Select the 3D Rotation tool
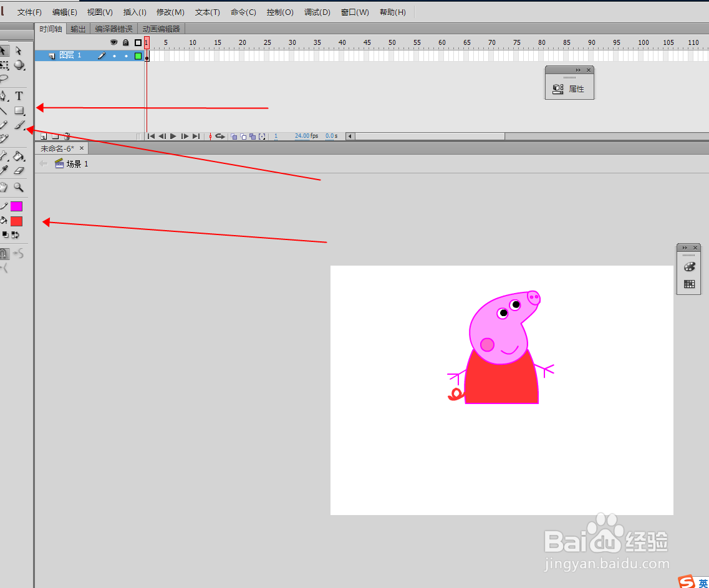709x588 pixels. tap(19, 65)
